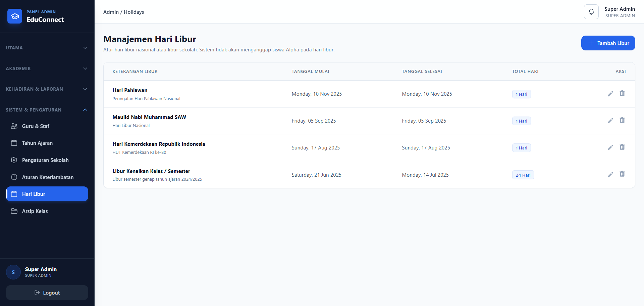Click the Pengaturan Sekolah gear icon
The width and height of the screenshot is (644, 306).
coord(14,160)
